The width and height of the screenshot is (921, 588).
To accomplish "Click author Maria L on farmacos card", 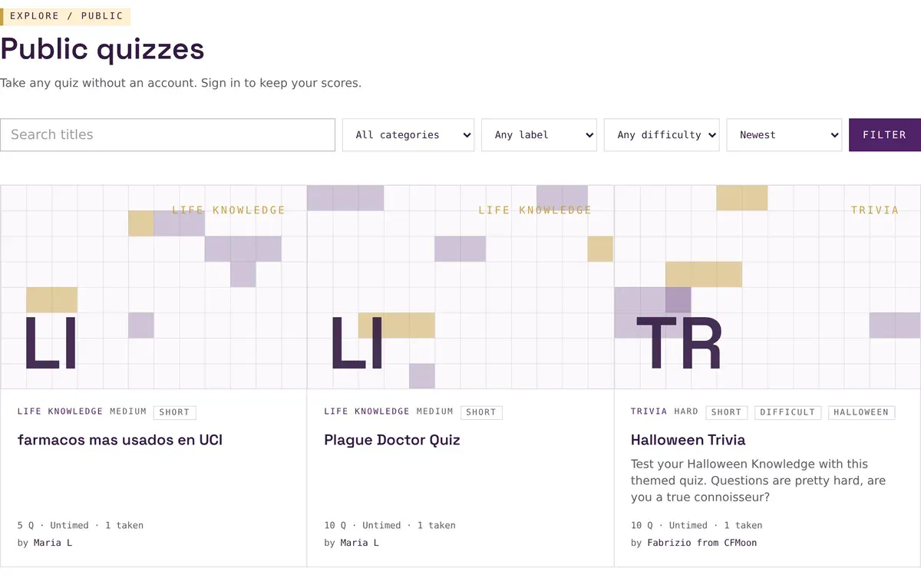I will 53,543.
